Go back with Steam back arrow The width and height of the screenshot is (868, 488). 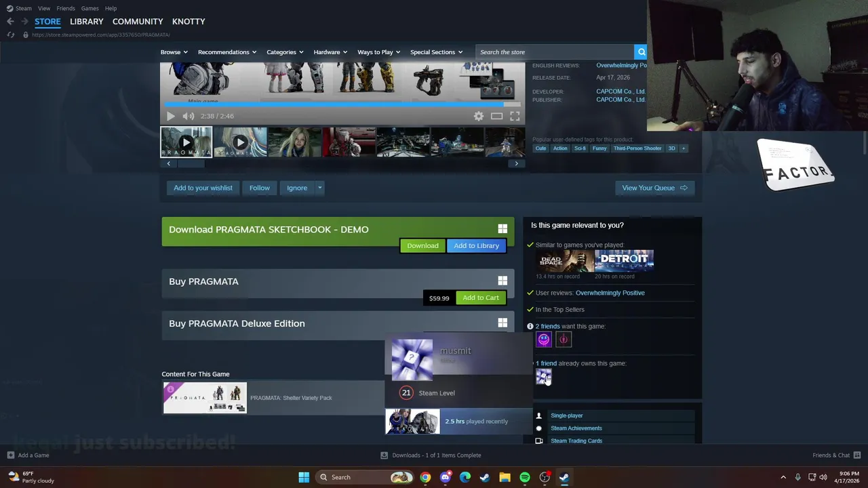10,22
